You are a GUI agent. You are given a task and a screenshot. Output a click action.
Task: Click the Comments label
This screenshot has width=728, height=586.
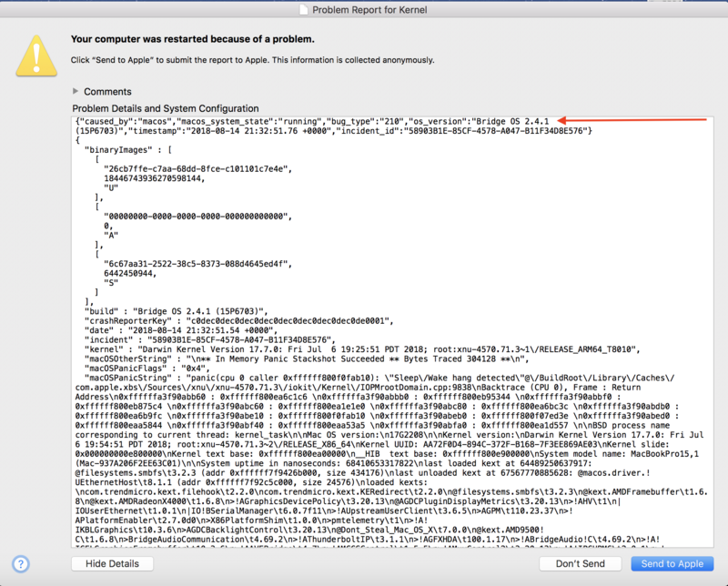pos(107,92)
